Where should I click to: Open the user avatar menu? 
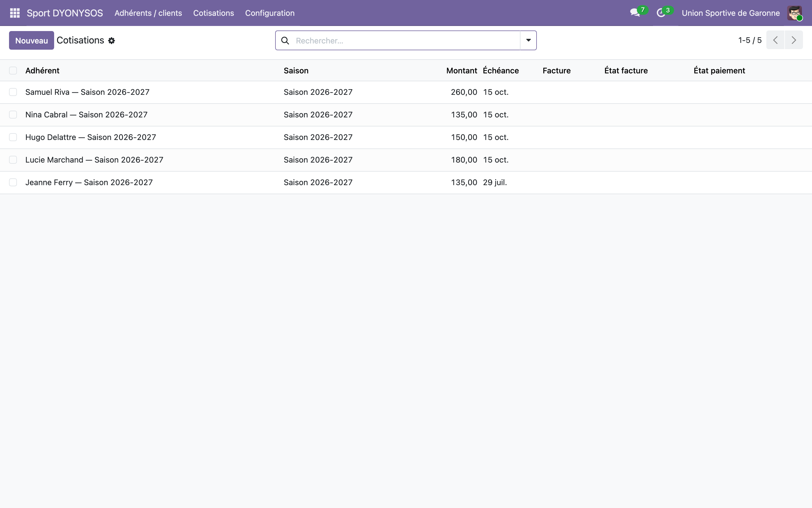pos(795,13)
